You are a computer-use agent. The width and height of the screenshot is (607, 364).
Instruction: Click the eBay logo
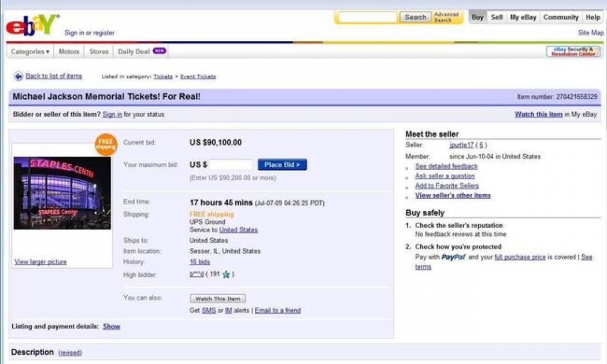pos(32,26)
